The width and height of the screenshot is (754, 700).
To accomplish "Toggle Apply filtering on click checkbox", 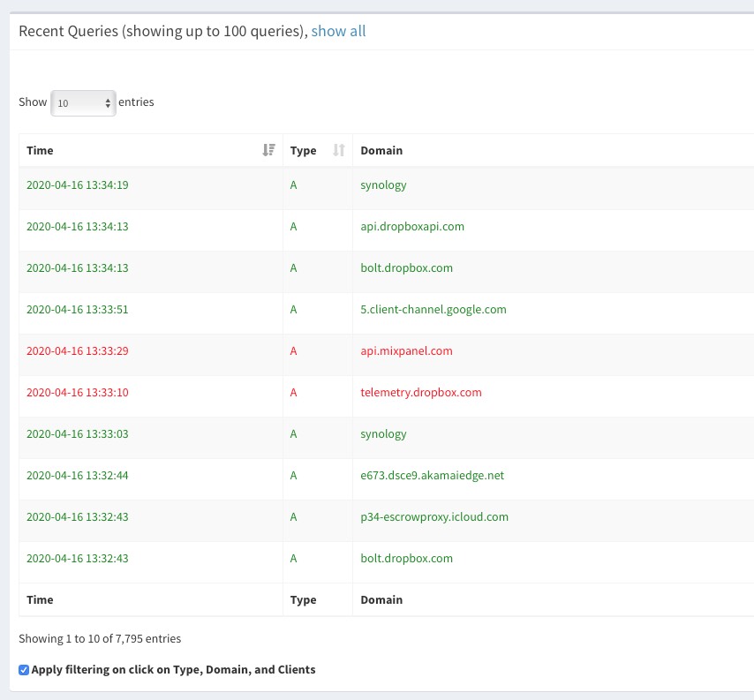I will pyautogui.click(x=24, y=670).
